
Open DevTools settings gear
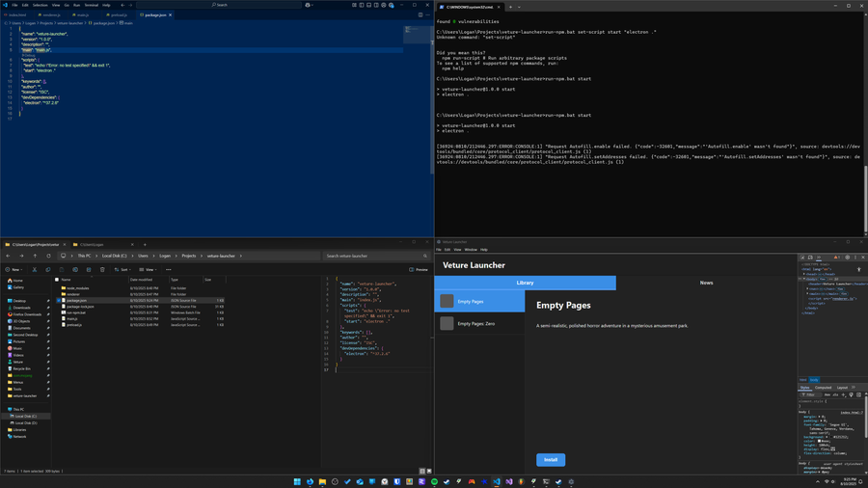[x=847, y=258]
